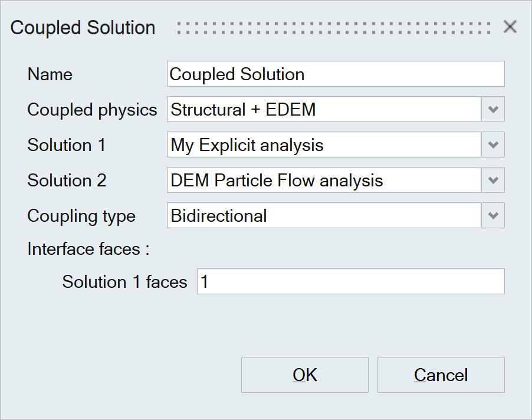
Task: Open the Solution 2 dropdown arrow
Action: [x=493, y=181]
